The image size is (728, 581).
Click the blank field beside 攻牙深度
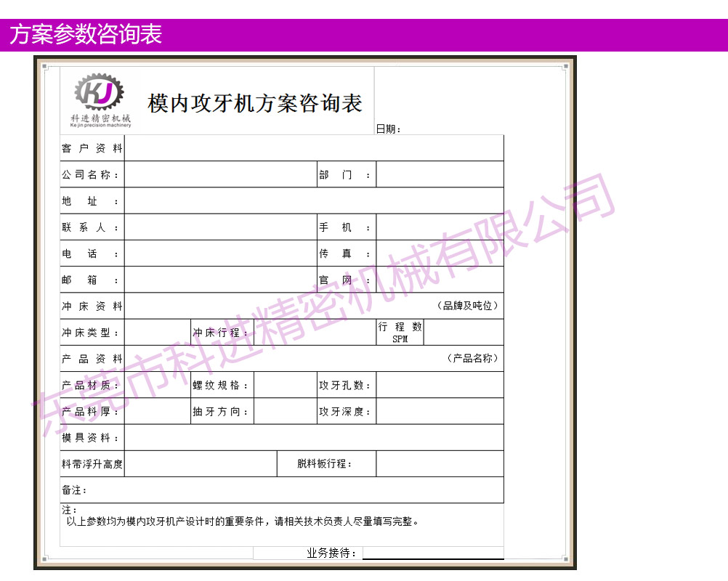(440, 411)
